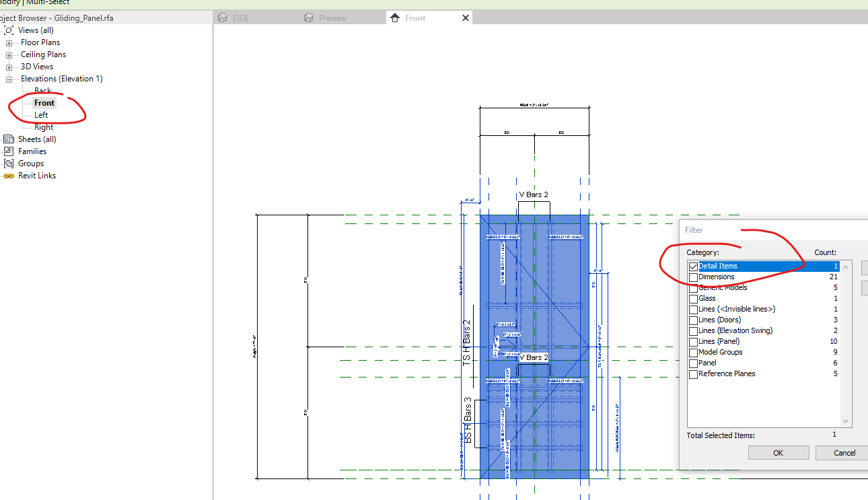Enable the Reference Planes checkbox
Image resolution: width=868 pixels, height=500 pixels.
(x=693, y=373)
